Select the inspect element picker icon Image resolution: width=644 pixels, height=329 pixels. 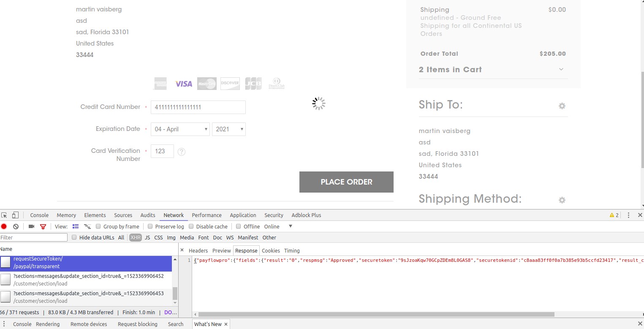coord(5,215)
